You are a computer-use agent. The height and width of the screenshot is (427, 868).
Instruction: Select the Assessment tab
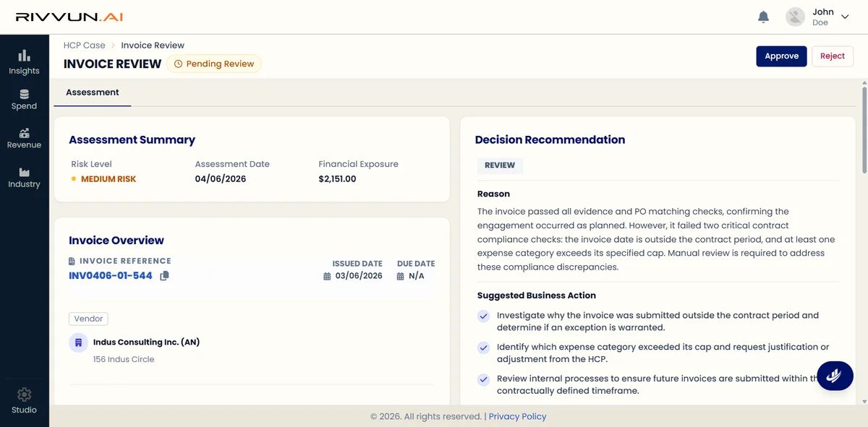click(x=93, y=92)
